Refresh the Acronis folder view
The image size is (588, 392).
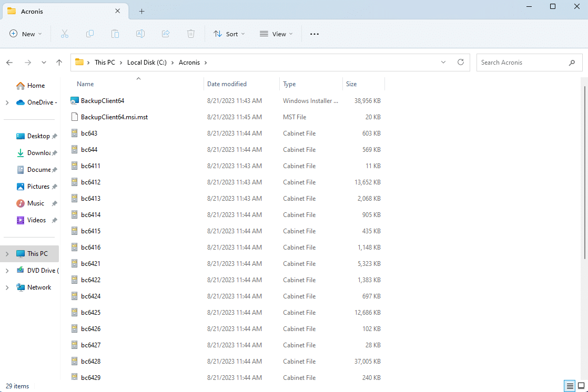[x=460, y=62]
